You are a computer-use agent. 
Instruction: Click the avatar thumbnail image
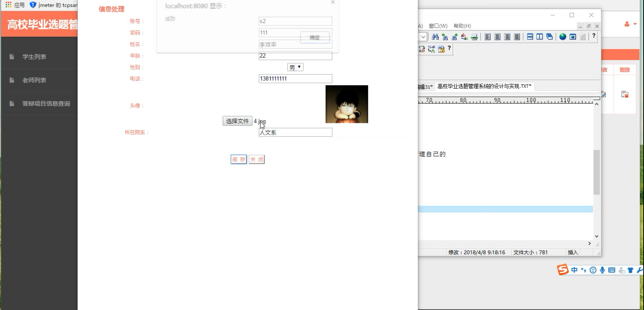pos(347,104)
